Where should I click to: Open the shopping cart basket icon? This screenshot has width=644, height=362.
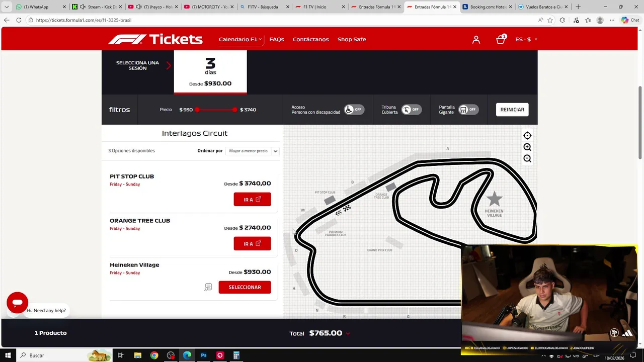[x=501, y=39]
